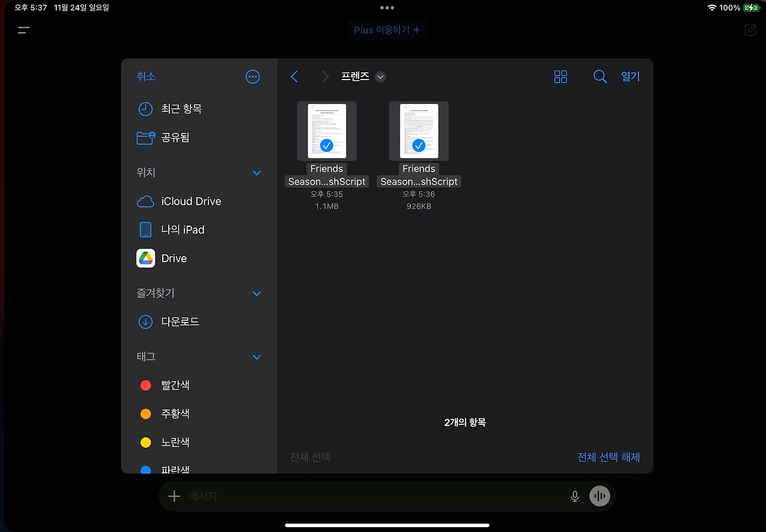Collapse the 위치 section
This screenshot has width=766, height=532.
tap(257, 173)
